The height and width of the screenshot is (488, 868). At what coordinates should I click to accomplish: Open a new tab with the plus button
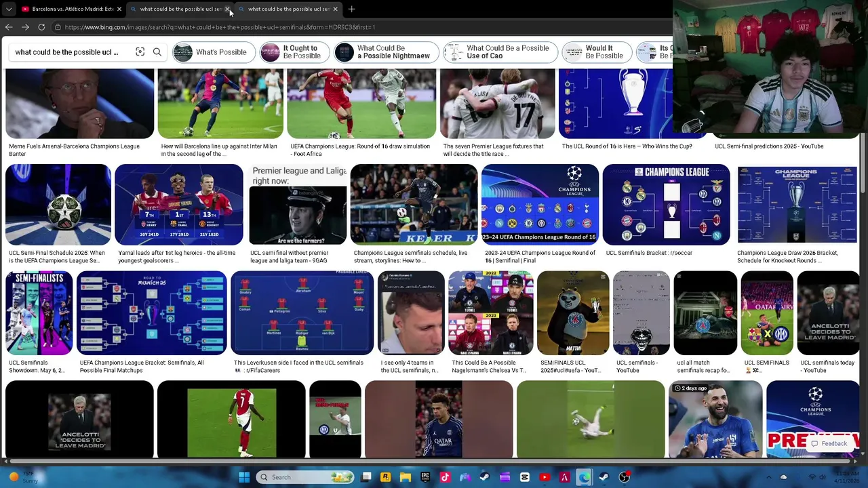[351, 9]
